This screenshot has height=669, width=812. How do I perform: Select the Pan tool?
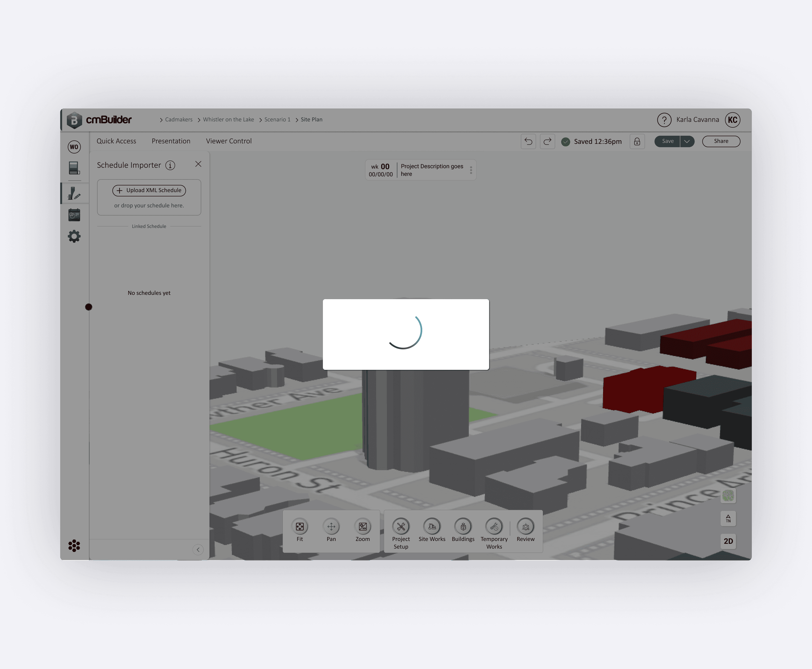pos(331,526)
